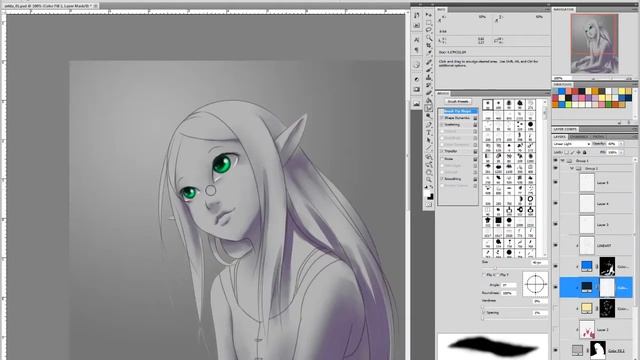Select the Lasso tool
The image size is (640, 360).
(429, 29)
